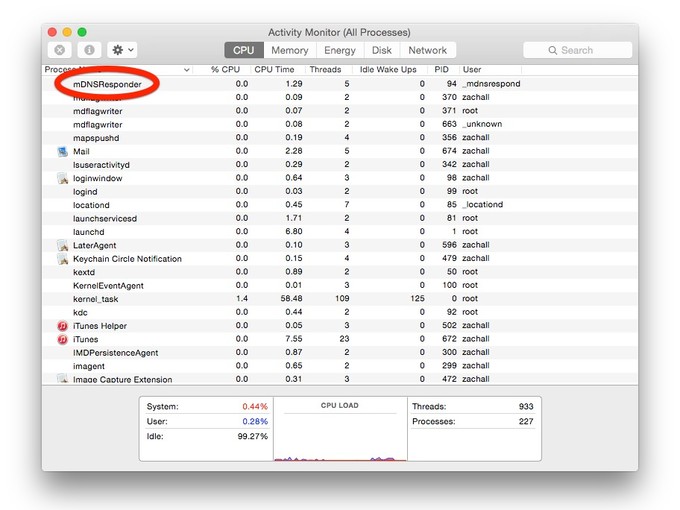The height and width of the screenshot is (510, 680).
Task: Click the Threads count 933
Action: point(526,407)
